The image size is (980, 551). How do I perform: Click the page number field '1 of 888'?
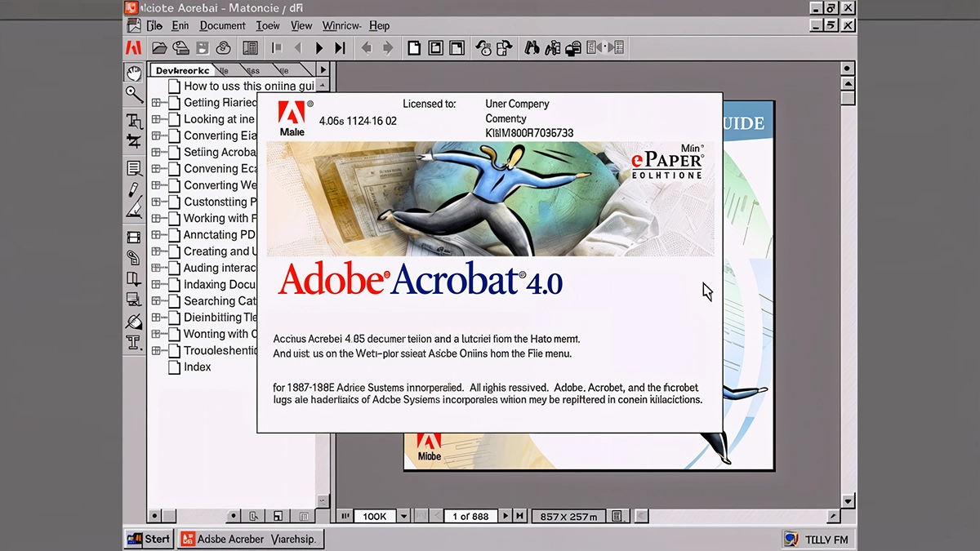tap(470, 516)
